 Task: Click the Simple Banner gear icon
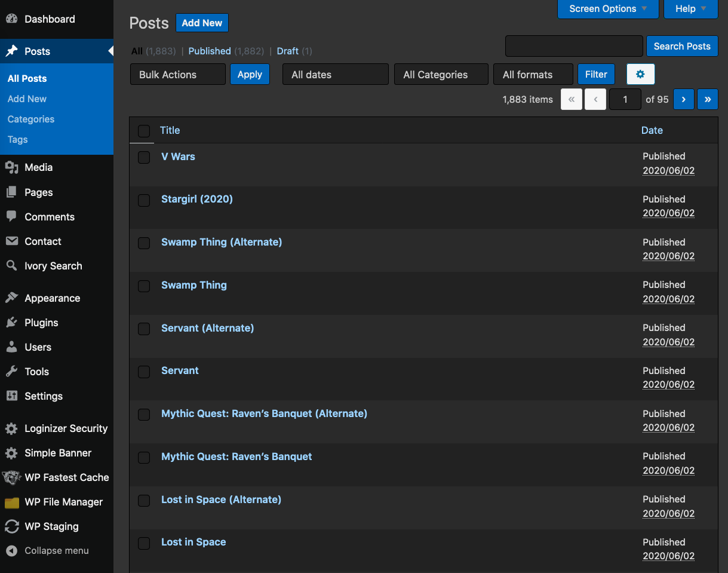(11, 453)
